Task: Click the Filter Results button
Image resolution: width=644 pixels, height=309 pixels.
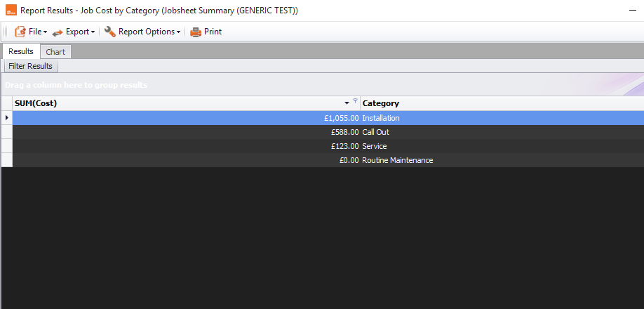Action: 31,66
